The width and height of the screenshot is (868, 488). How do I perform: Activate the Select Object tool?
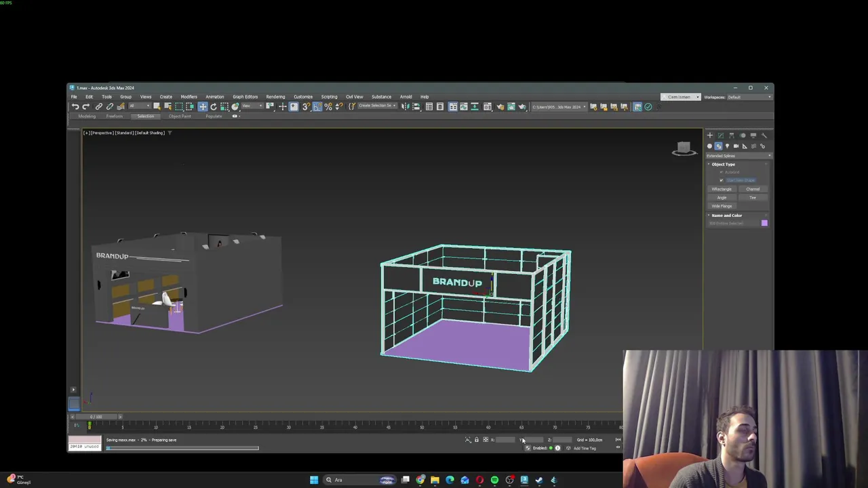coord(157,106)
